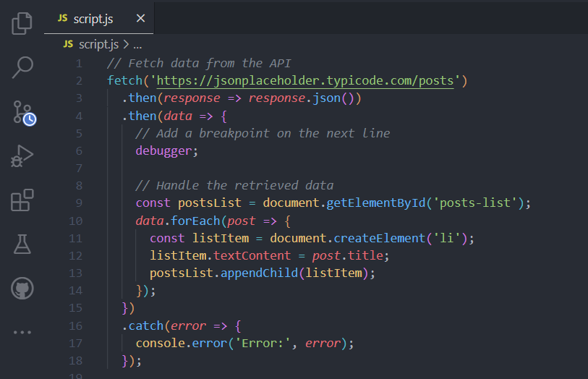The image size is (588, 379).
Task: Open the jsonplaceholder.typicode.com/posts URL
Action: (x=305, y=80)
